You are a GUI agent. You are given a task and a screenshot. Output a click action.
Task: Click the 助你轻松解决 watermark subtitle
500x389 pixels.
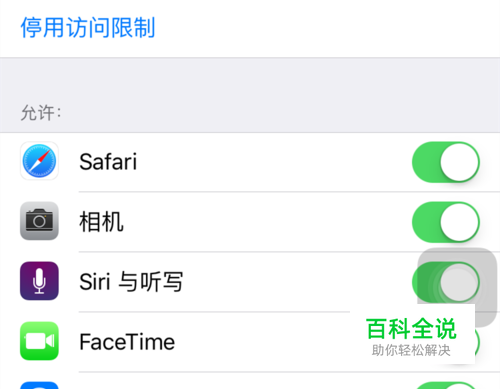(x=411, y=350)
